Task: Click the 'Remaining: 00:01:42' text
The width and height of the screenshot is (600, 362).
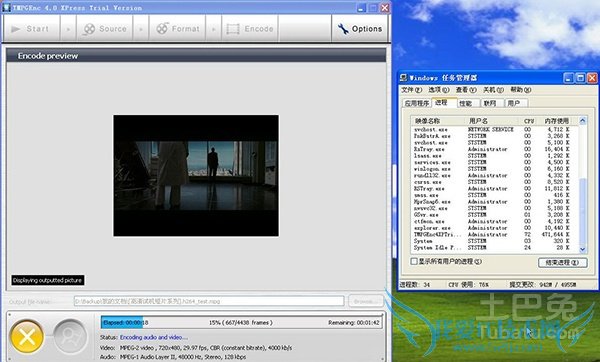Action: (354, 323)
